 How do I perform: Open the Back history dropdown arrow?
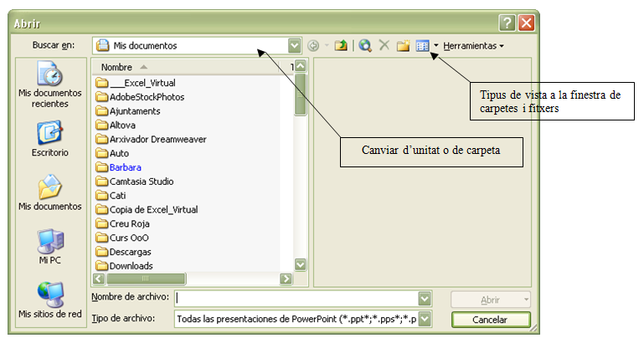327,45
